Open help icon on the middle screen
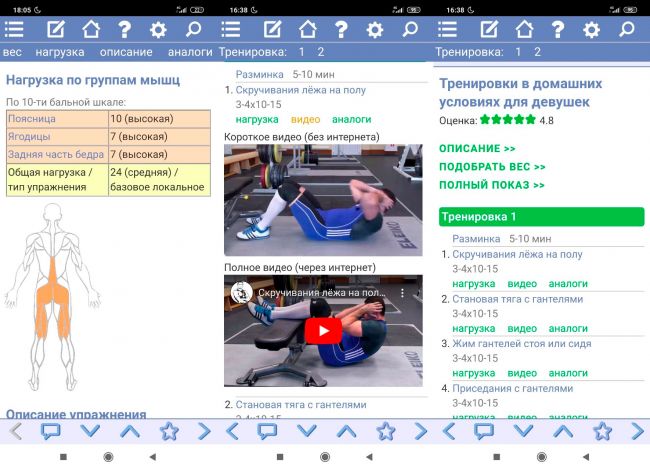650x470 pixels. pos(341,29)
